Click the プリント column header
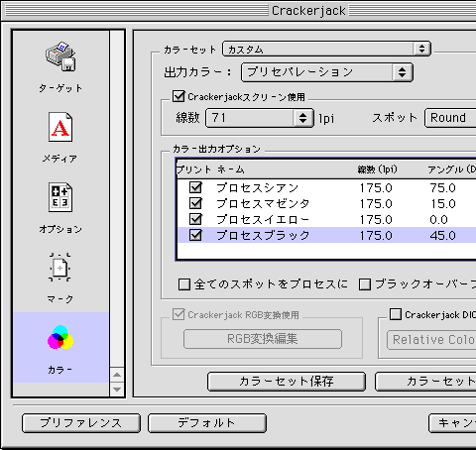476x450 pixels. [x=193, y=169]
